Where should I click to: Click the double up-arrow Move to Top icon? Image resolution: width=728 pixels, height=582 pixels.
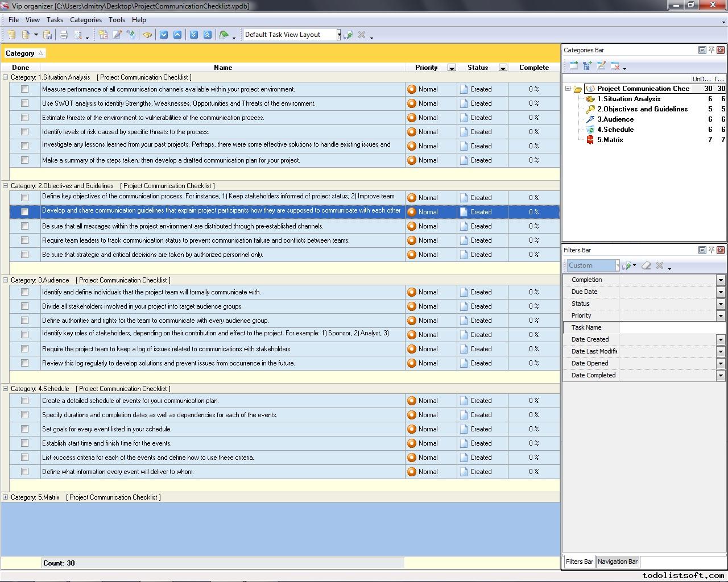pyautogui.click(x=207, y=35)
